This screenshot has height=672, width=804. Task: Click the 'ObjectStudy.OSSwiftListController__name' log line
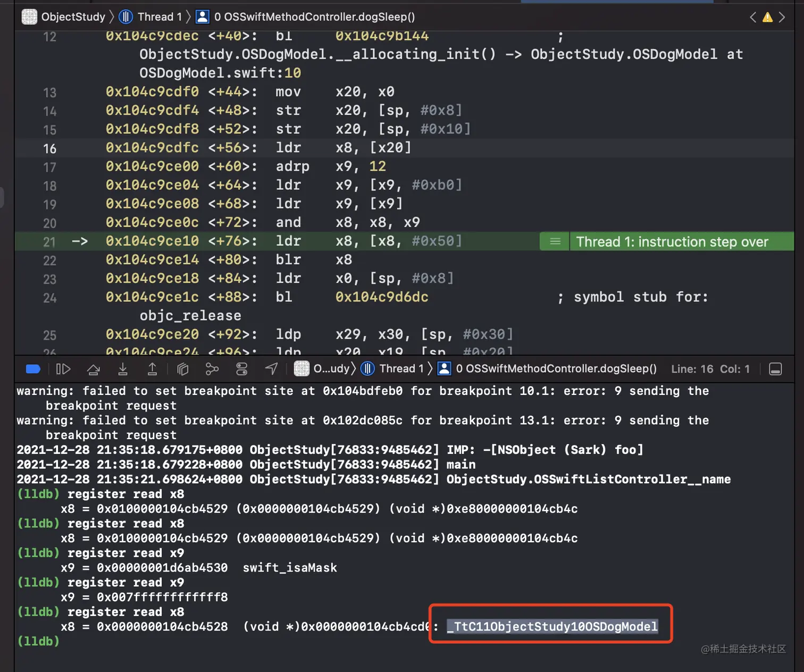(x=374, y=479)
